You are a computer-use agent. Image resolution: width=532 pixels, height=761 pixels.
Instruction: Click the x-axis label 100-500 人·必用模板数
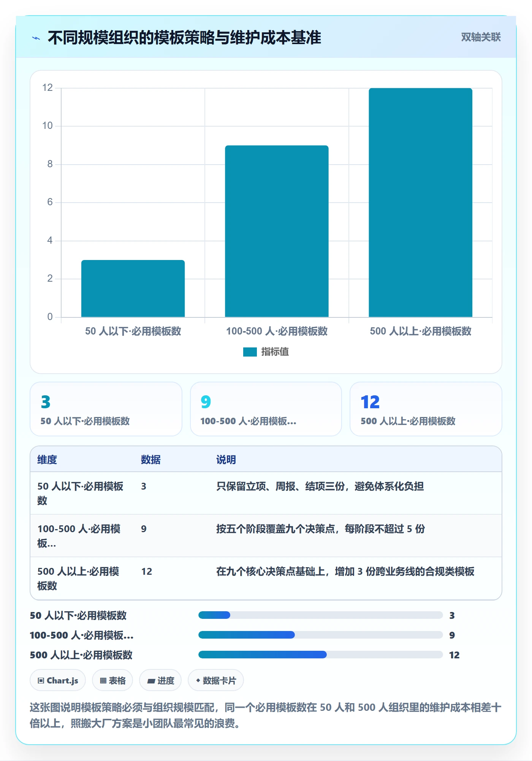pyautogui.click(x=277, y=331)
